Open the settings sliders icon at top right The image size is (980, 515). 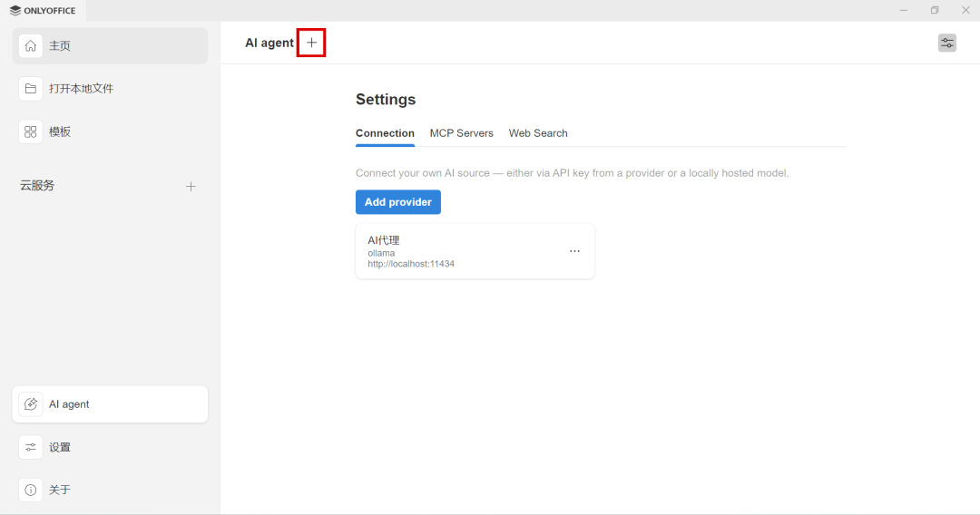coord(946,44)
